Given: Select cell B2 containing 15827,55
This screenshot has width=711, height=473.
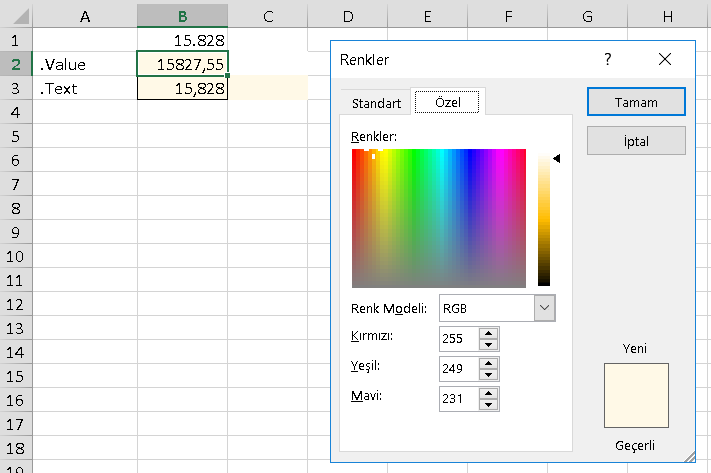Looking at the screenshot, I should tap(182, 64).
